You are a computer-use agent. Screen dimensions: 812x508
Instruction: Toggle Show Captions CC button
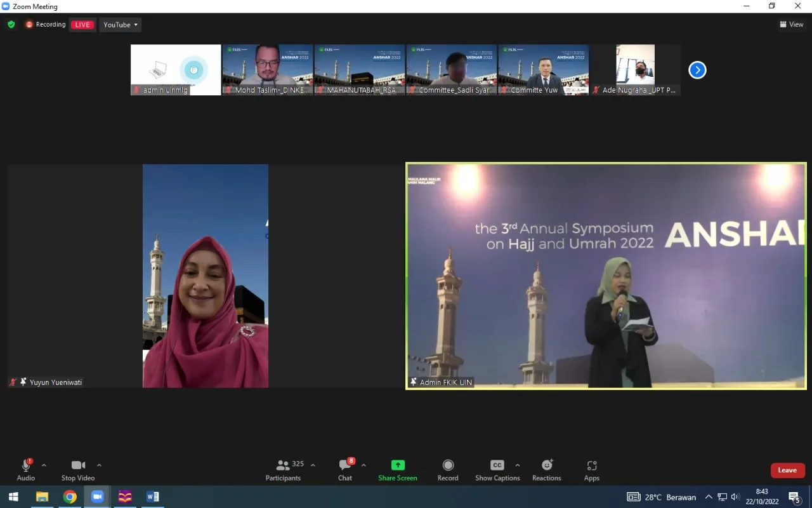[497, 470]
